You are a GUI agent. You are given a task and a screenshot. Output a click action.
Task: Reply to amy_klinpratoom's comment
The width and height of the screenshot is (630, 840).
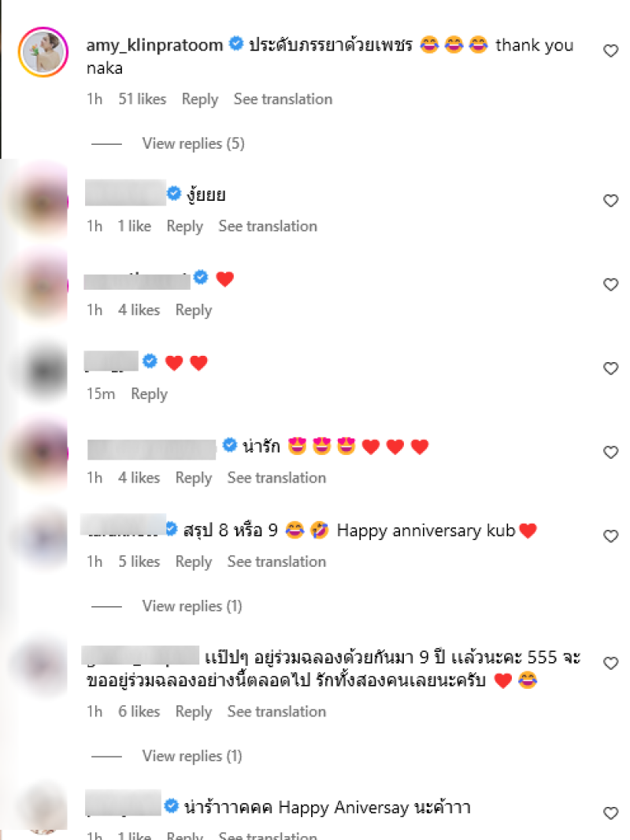[x=200, y=99]
